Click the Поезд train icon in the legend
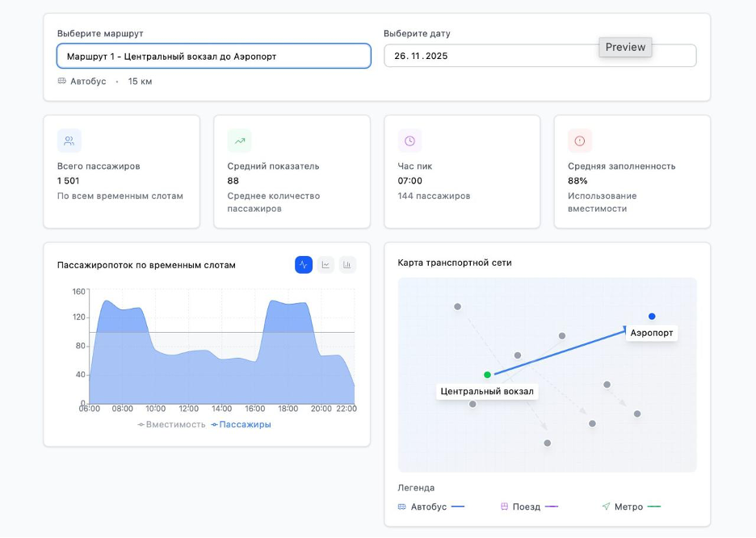Image resolution: width=756 pixels, height=538 pixels. coord(505,506)
